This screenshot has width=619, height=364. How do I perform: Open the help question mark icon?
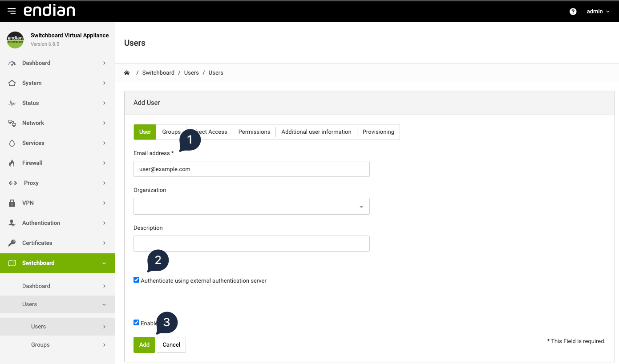coord(573,12)
